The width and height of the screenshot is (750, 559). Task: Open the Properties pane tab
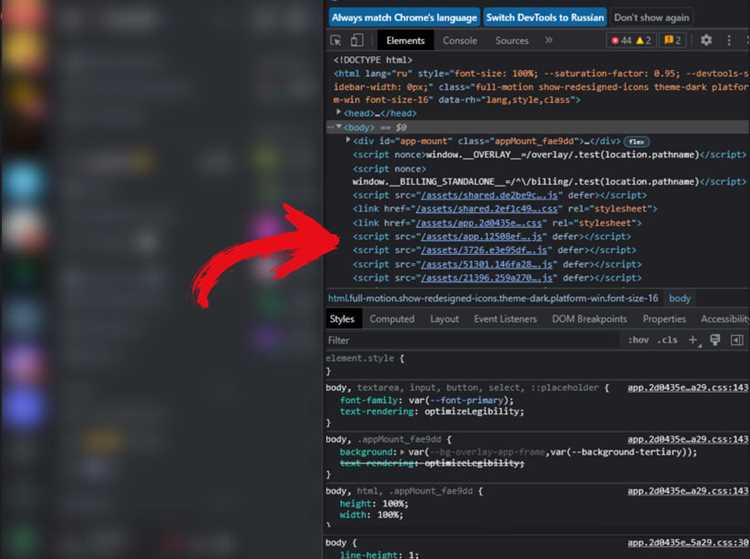coord(664,319)
